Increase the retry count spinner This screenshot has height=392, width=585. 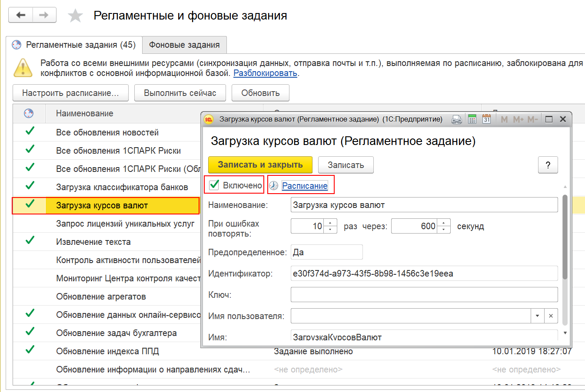(330, 223)
